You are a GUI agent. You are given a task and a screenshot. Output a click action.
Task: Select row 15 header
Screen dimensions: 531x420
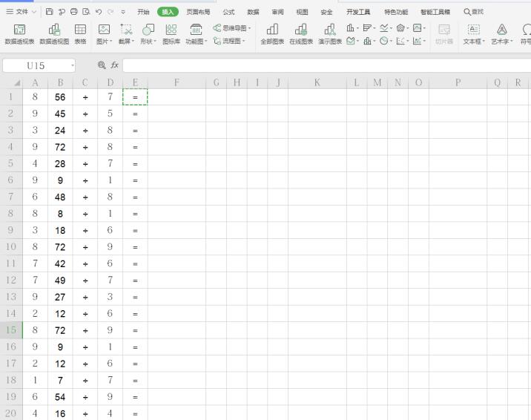[x=11, y=330]
